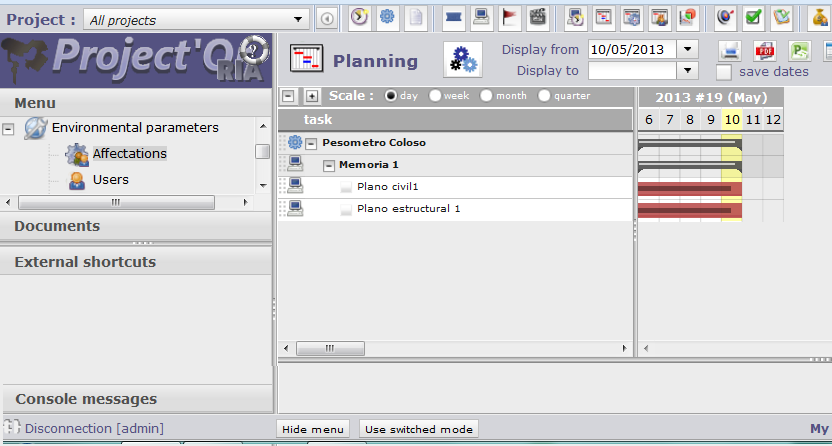
Task: Enable the save dates checkbox
Action: [x=724, y=72]
